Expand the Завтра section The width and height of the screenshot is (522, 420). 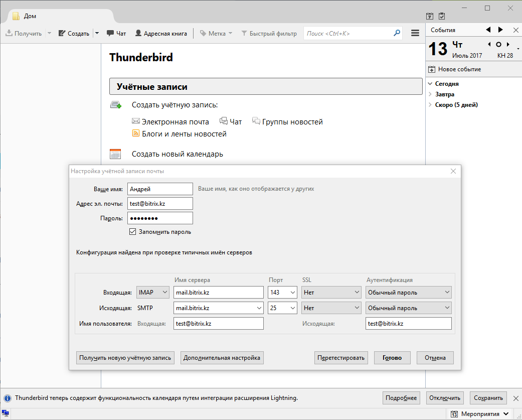click(430, 94)
